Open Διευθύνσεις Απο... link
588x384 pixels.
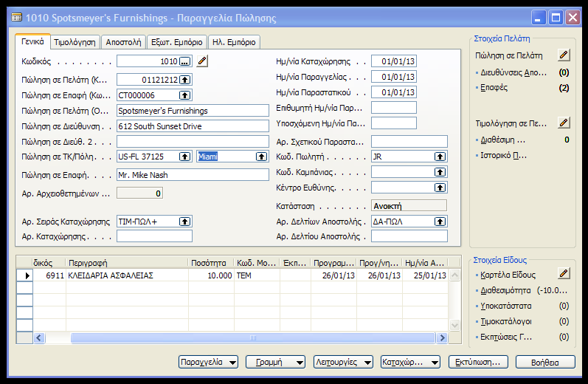click(x=513, y=73)
